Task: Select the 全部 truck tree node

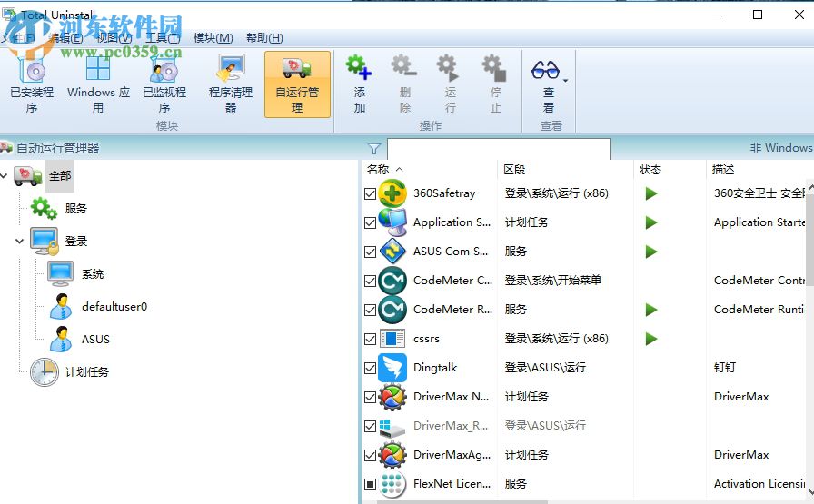Action: point(28,176)
